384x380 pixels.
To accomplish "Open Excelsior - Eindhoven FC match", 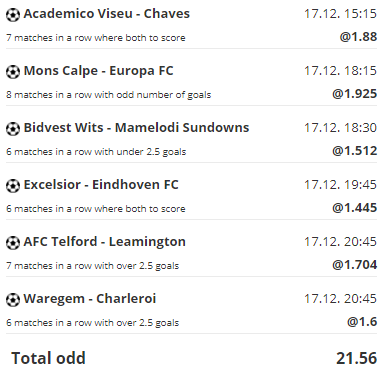I will pyautogui.click(x=101, y=185).
